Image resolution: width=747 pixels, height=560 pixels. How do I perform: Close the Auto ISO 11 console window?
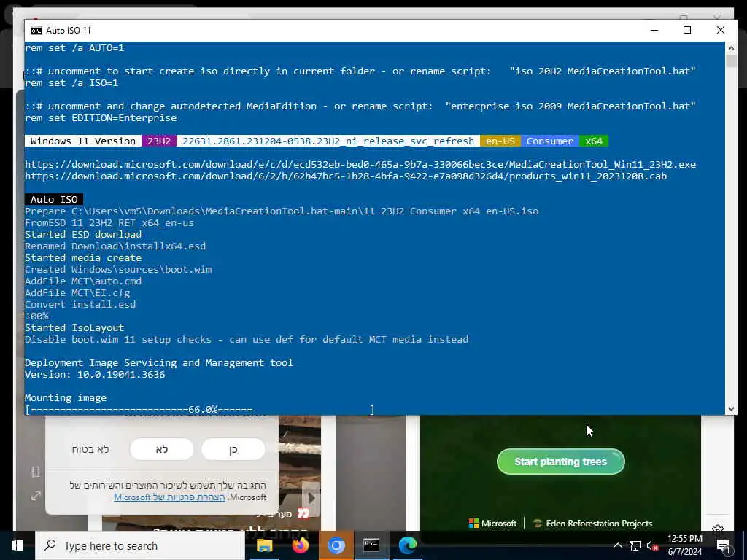720,30
